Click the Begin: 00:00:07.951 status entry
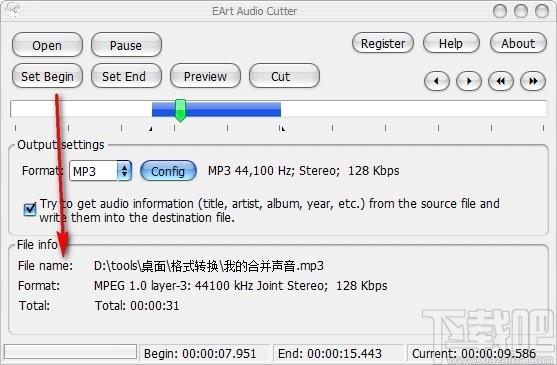This screenshot has width=557, height=365. click(x=200, y=353)
